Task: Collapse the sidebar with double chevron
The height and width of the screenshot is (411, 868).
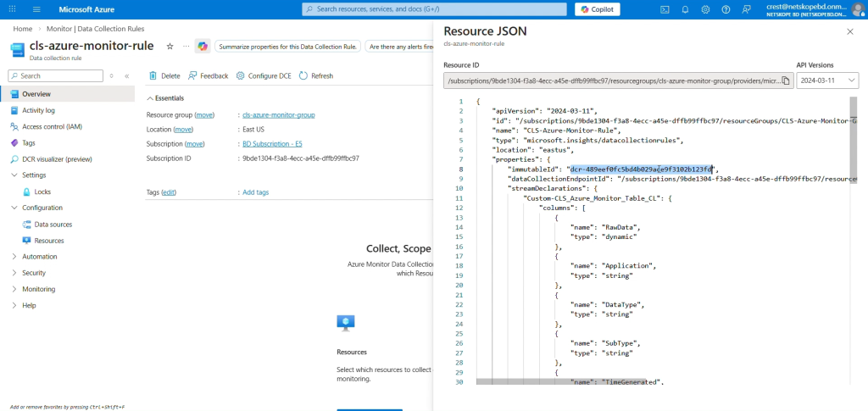Action: 127,75
